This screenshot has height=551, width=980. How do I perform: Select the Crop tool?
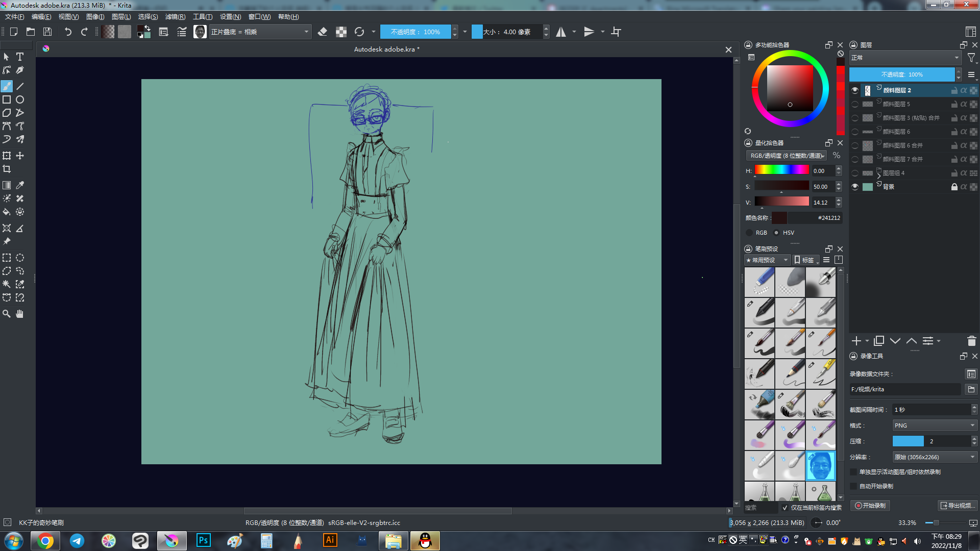[x=7, y=169]
